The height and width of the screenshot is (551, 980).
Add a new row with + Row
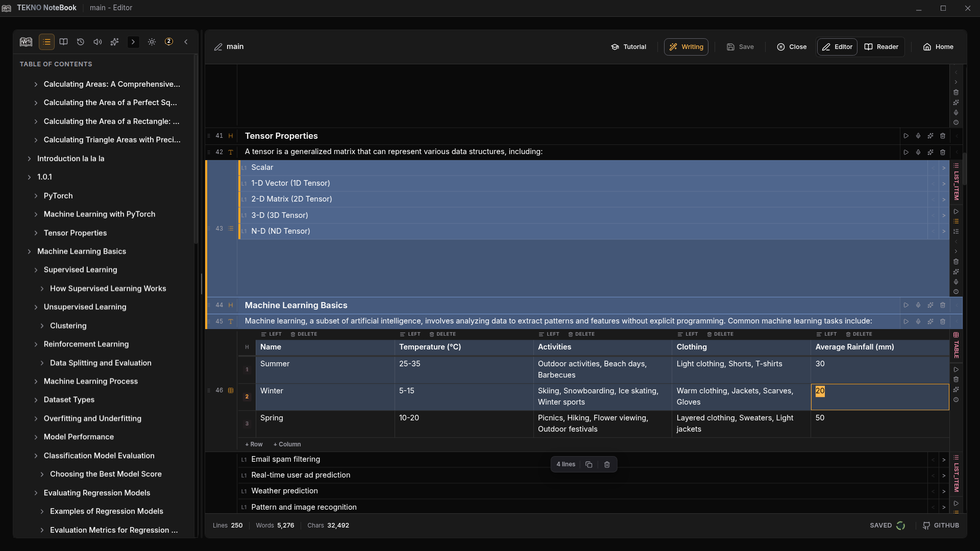click(x=254, y=444)
